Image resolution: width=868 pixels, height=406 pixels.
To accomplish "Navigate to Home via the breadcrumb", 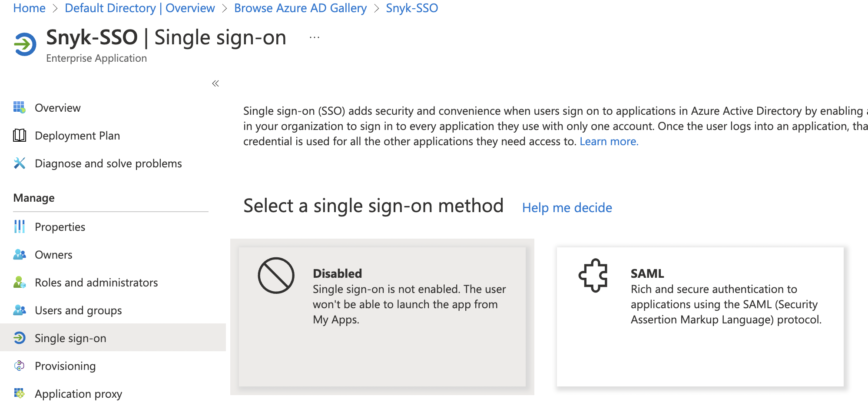I will (x=29, y=8).
